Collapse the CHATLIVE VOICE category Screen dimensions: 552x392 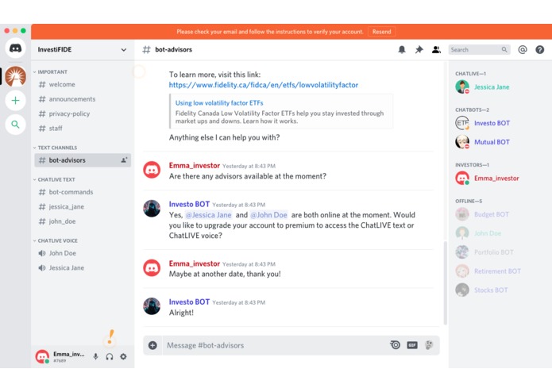(56, 240)
